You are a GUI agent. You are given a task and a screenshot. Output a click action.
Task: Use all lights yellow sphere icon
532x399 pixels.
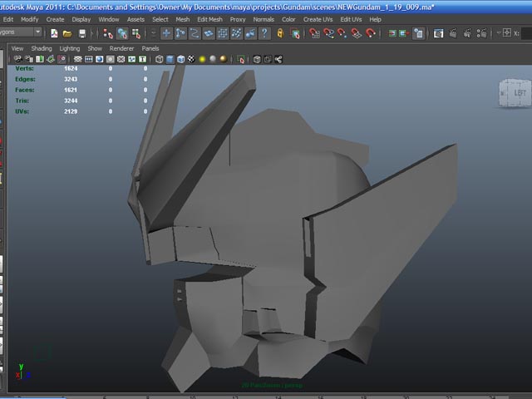[x=202, y=59]
